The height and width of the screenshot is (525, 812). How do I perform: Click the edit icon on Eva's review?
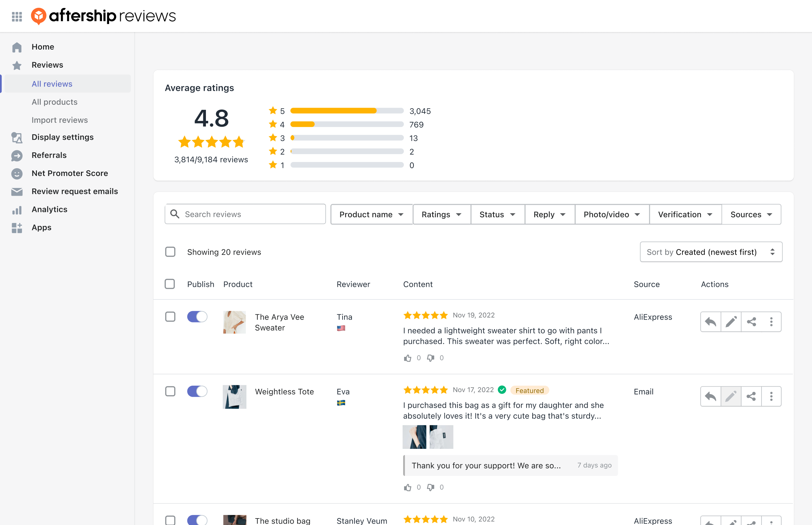pyautogui.click(x=730, y=396)
